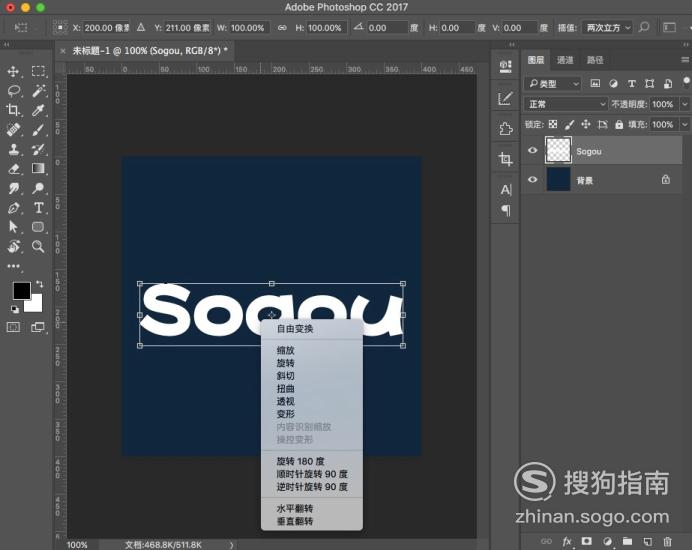Hide the Sogou layer
This screenshot has height=550, width=692.
tap(533, 150)
